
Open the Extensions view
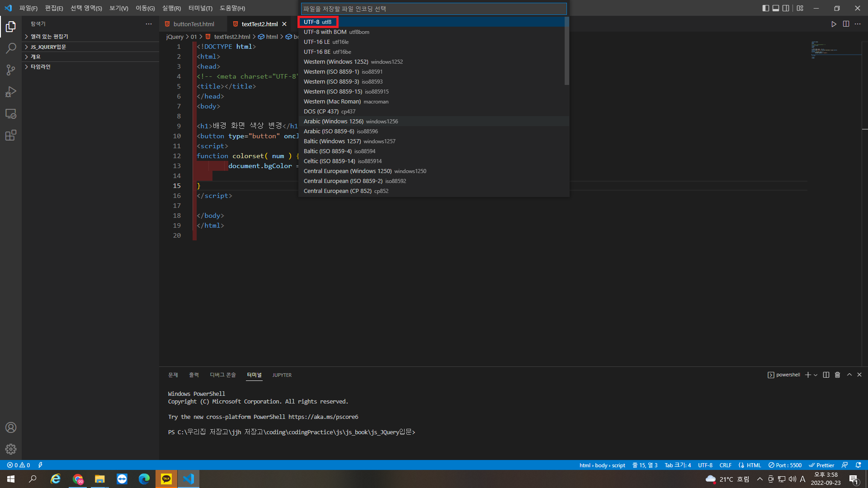tap(11, 135)
